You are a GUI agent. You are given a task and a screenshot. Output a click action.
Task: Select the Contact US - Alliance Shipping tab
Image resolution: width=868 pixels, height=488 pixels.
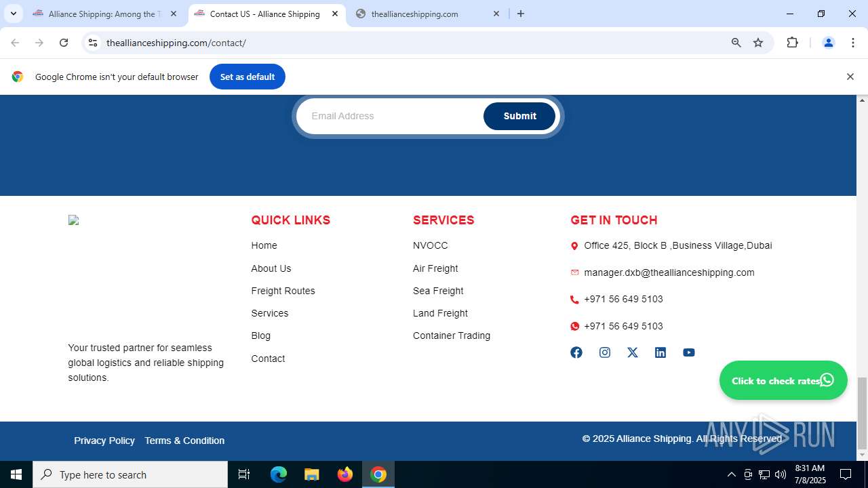265,14
